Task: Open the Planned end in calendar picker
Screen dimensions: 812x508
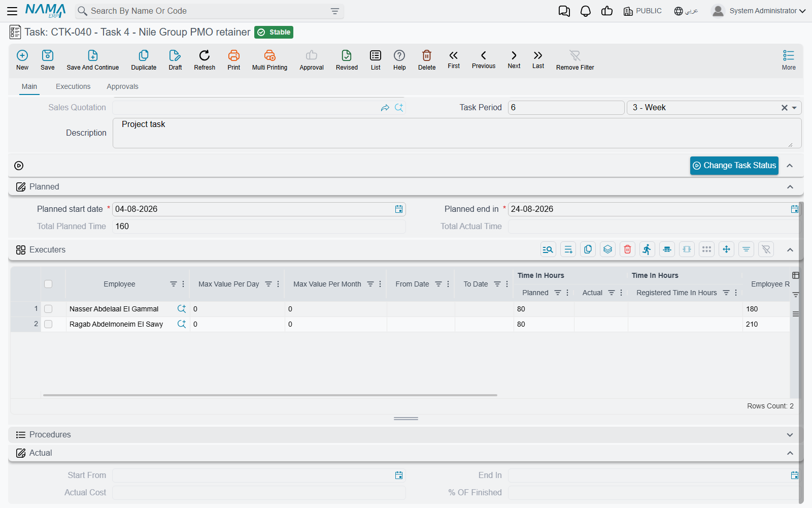Action: (795, 209)
